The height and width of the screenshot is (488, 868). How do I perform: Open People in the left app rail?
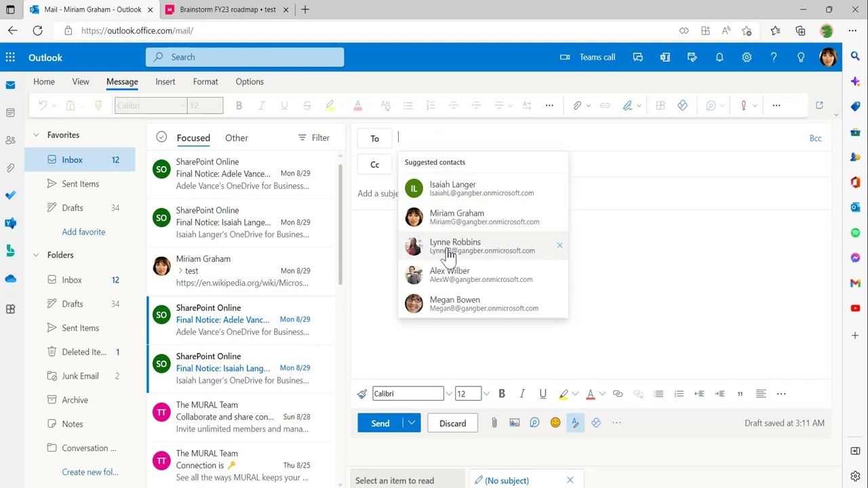tap(10, 140)
